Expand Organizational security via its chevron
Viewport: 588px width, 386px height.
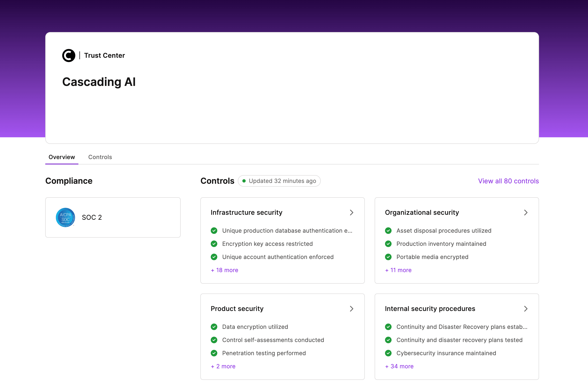[x=526, y=213]
